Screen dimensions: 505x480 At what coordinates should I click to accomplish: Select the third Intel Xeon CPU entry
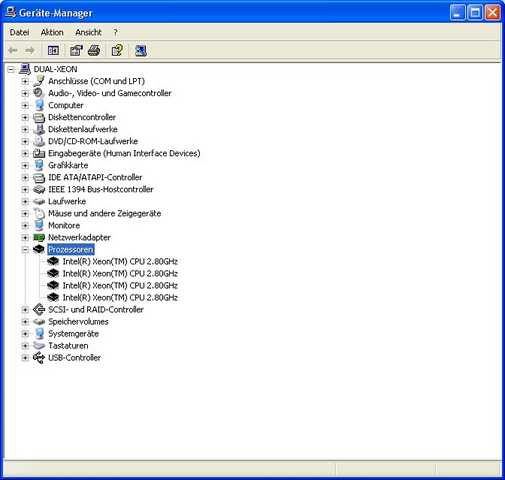pyautogui.click(x=120, y=286)
